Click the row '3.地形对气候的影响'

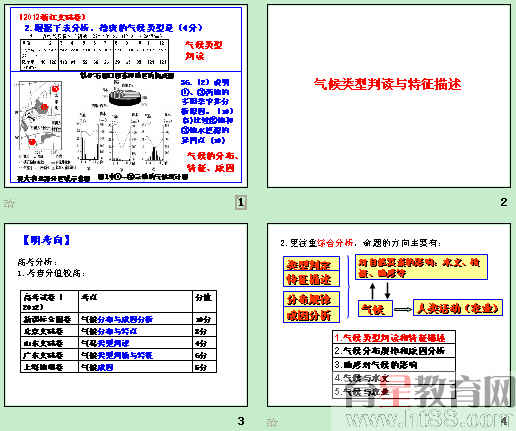[x=394, y=365]
